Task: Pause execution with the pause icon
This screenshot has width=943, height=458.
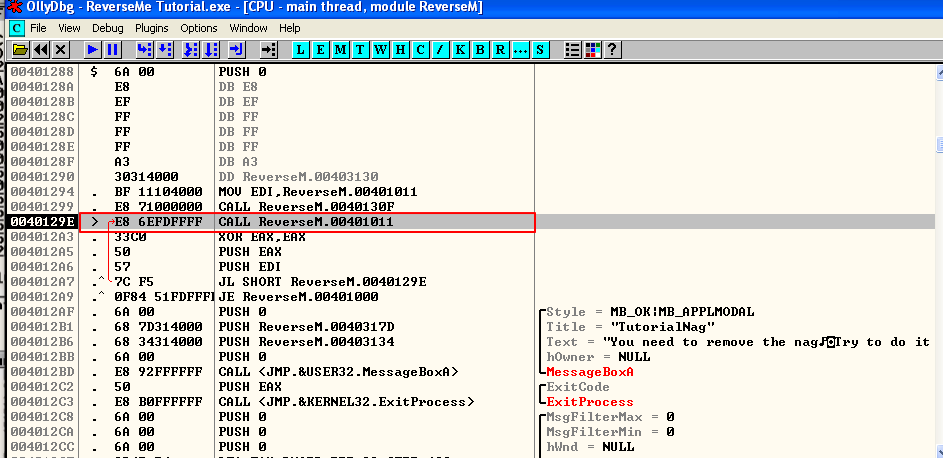Action: click(112, 49)
